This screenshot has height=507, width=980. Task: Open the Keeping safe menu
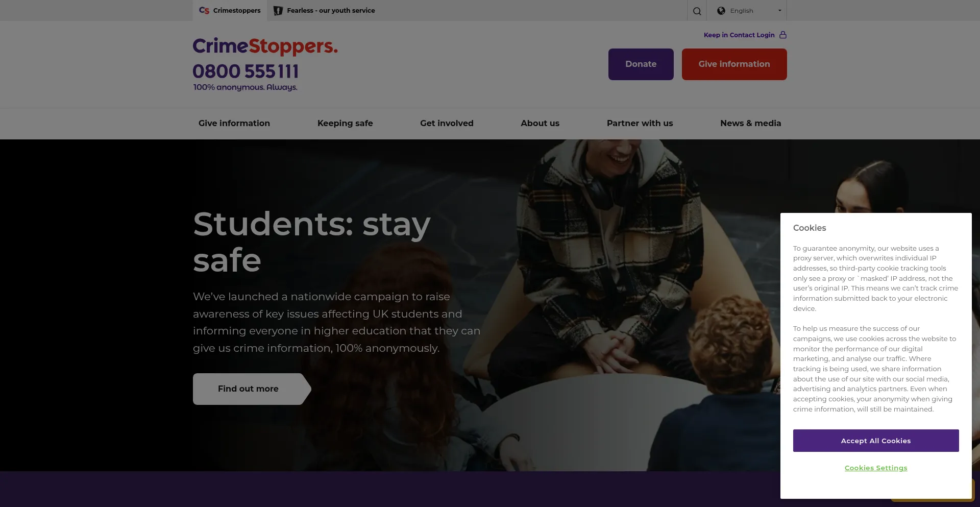click(345, 123)
